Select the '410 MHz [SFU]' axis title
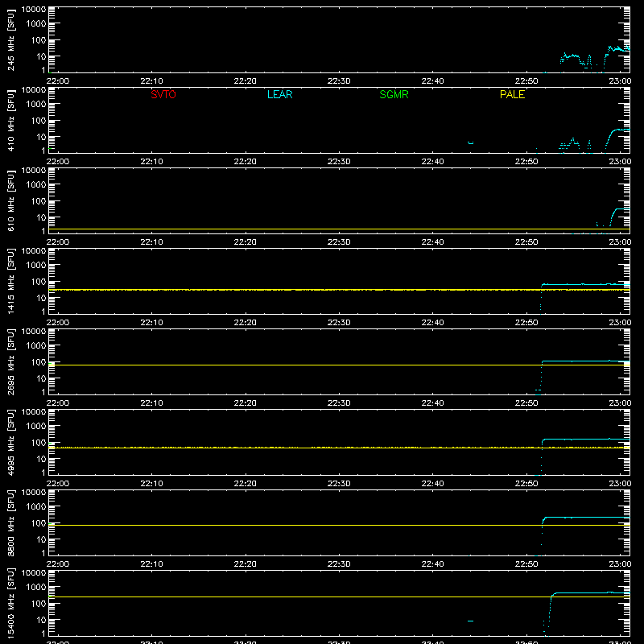 pos(10,120)
